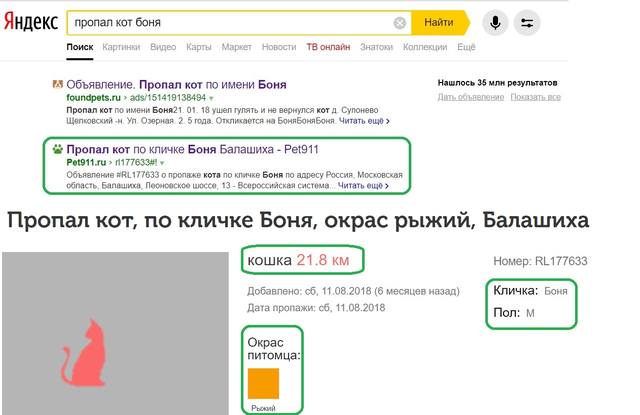The width and height of the screenshot is (640, 415).
Task: Click the ads/151419138494 URL path
Action: [168, 98]
